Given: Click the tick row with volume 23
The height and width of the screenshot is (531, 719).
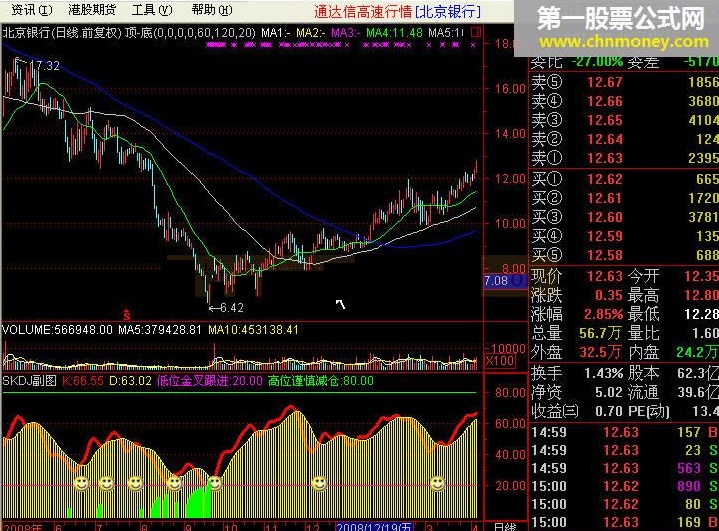Looking at the screenshot, I should pyautogui.click(x=625, y=450).
